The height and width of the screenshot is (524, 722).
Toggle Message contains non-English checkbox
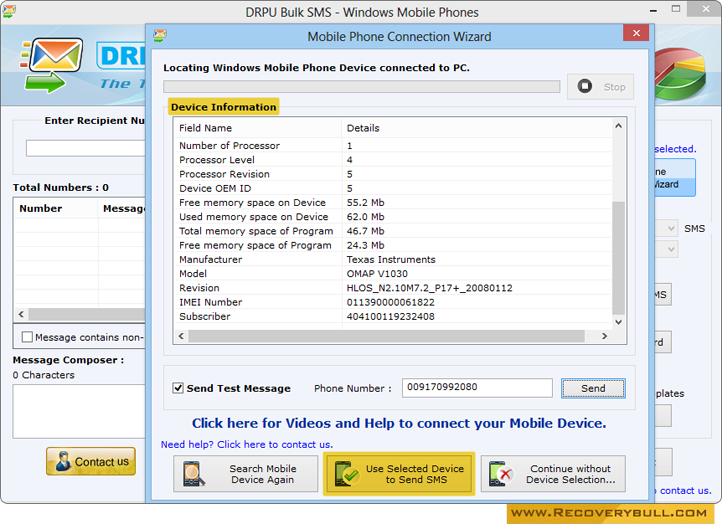[27, 337]
